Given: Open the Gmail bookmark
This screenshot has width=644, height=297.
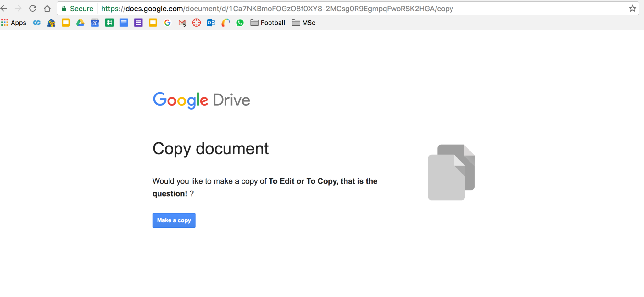Looking at the screenshot, I should pos(182,23).
